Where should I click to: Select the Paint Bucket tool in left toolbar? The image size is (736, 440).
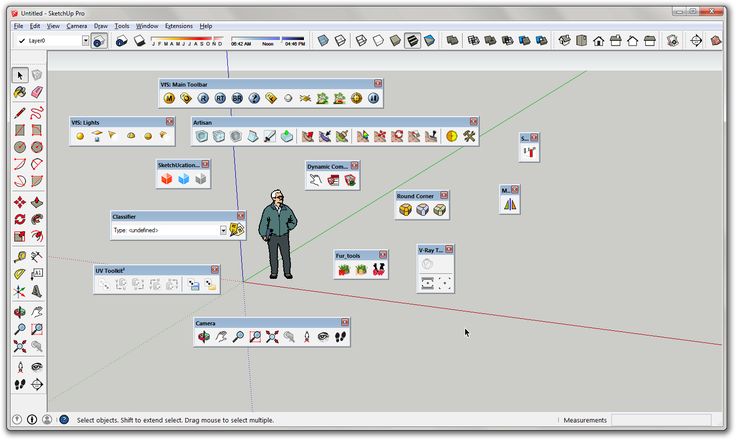pyautogui.click(x=20, y=92)
